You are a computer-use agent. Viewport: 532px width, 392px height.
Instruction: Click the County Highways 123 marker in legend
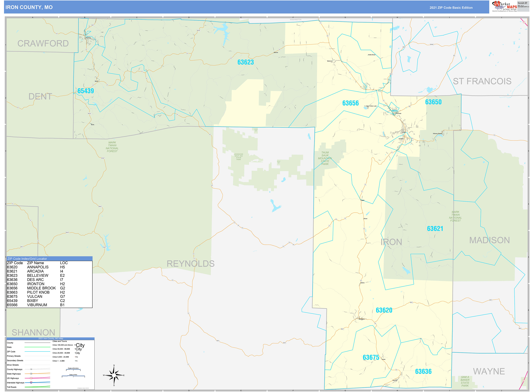click(31, 369)
